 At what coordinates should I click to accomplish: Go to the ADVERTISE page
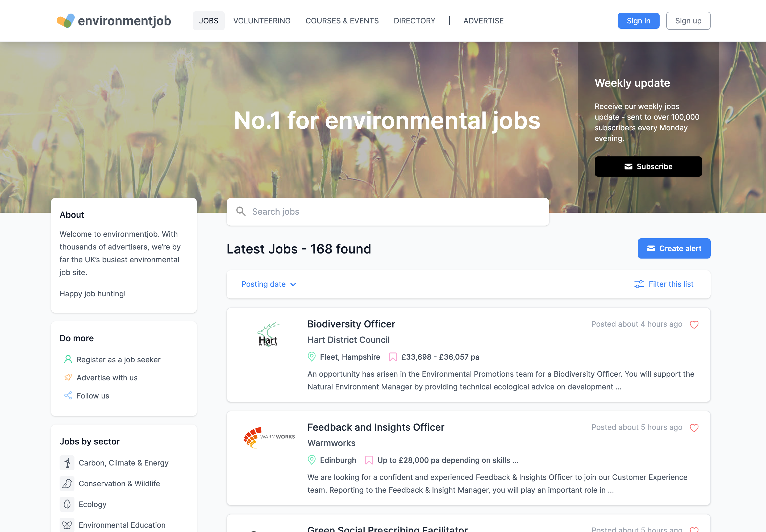coord(483,21)
